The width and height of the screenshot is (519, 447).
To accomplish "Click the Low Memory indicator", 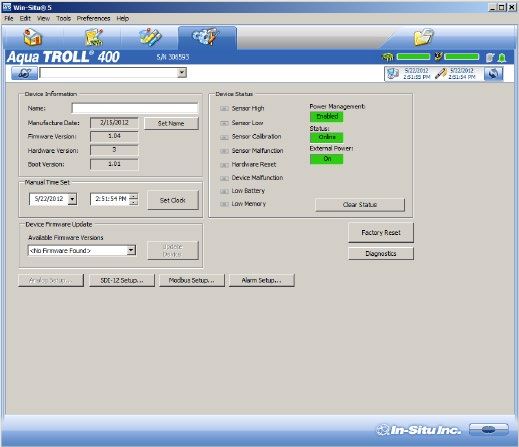I will click(x=224, y=204).
